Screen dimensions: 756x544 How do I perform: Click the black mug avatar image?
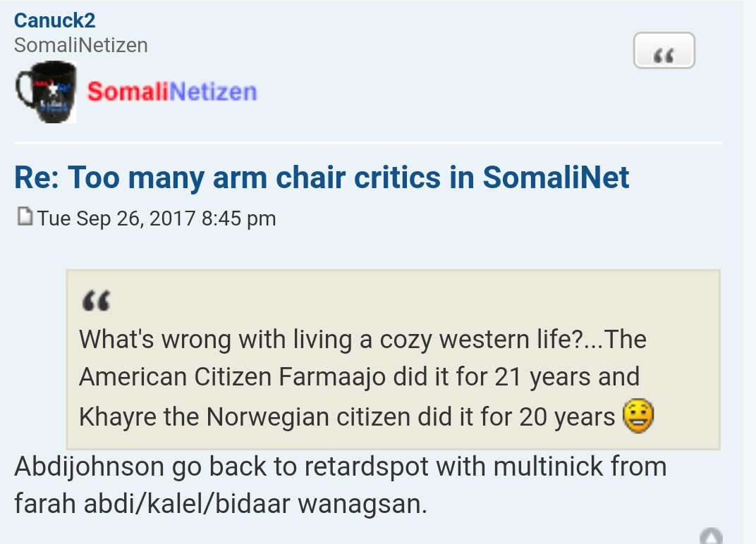click(46, 92)
